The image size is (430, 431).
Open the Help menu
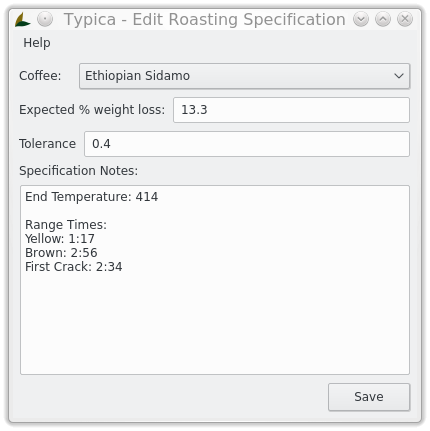(x=37, y=43)
